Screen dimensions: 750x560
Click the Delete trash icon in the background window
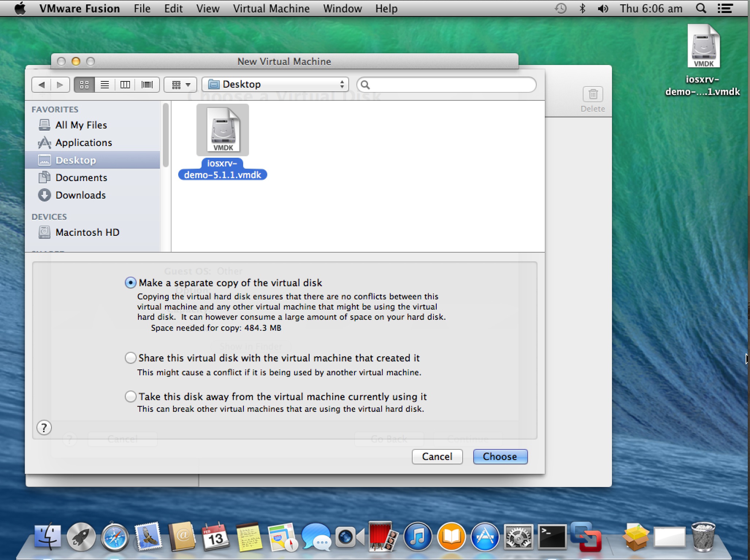593,95
